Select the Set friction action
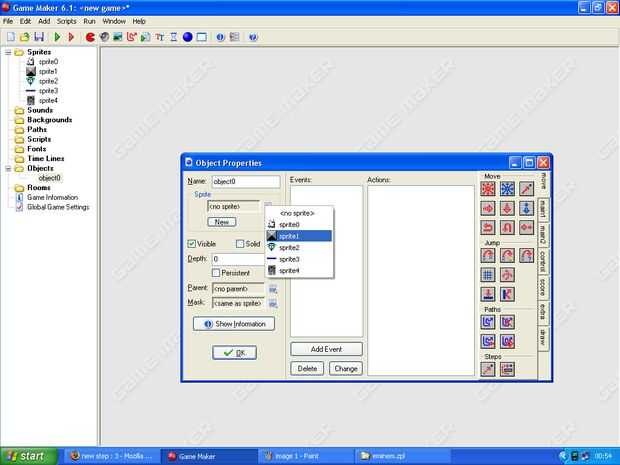Image resolution: width=620 pixels, height=465 pixels. [527, 227]
